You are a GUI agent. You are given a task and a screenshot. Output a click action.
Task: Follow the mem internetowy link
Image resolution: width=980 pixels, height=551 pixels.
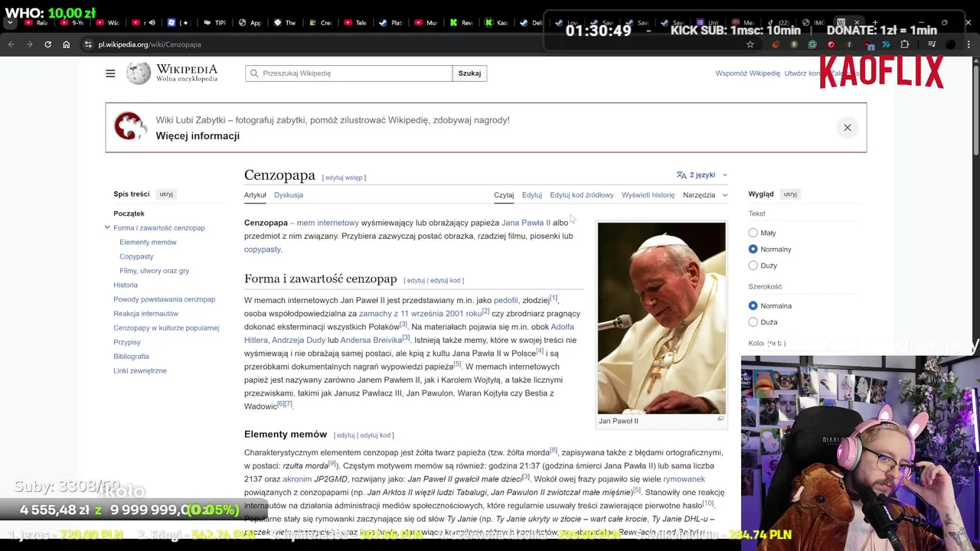click(x=328, y=223)
